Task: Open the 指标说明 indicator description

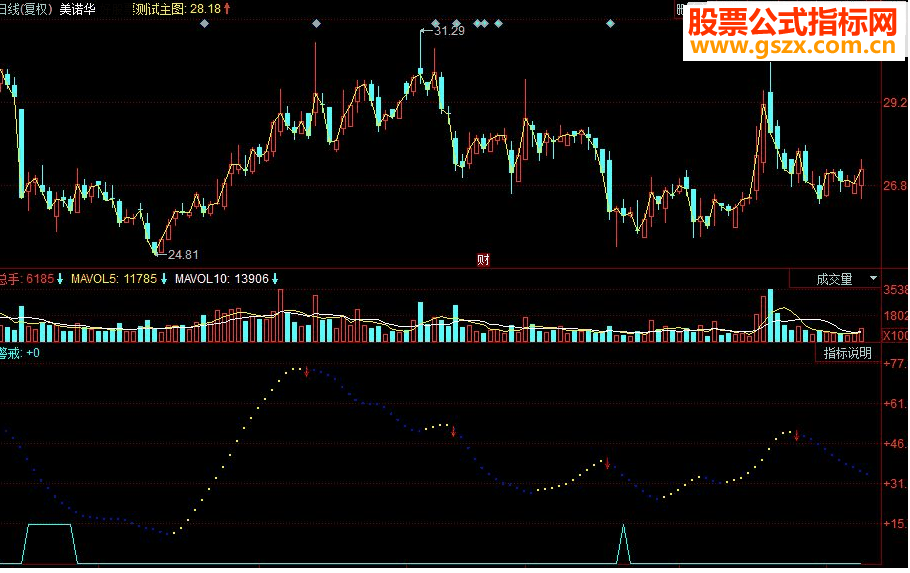Action: (x=847, y=353)
